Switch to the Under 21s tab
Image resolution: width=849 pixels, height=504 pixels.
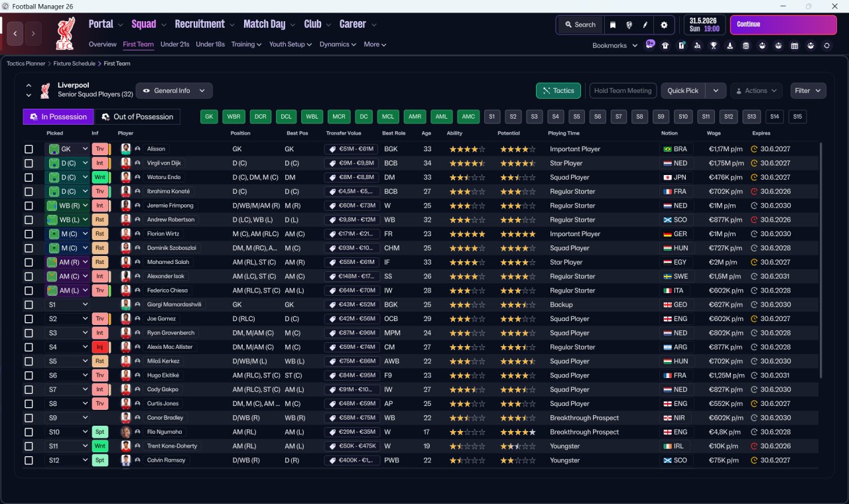(175, 44)
